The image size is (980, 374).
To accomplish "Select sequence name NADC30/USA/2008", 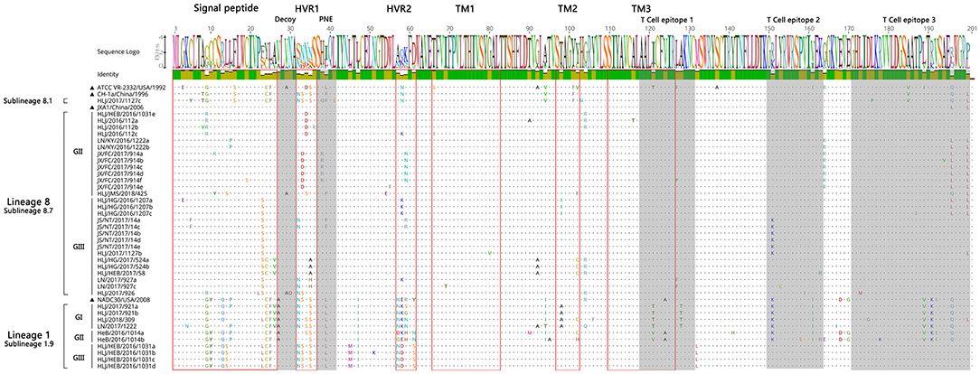I will point(123,300).
